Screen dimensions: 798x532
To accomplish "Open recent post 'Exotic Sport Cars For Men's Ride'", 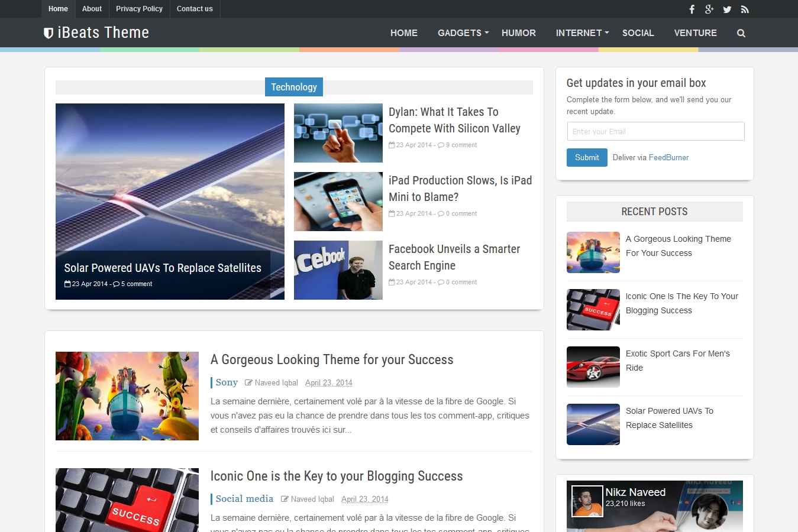I will click(x=678, y=361).
